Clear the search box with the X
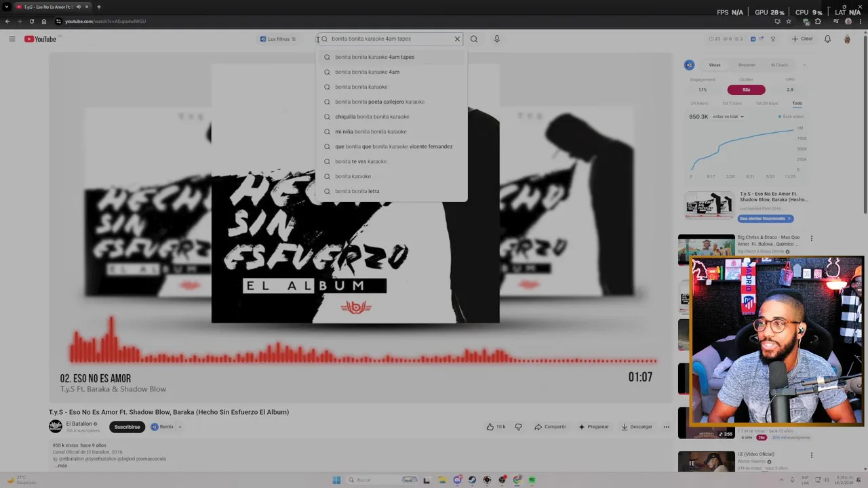Screen dimensions: 868x488 [457, 39]
